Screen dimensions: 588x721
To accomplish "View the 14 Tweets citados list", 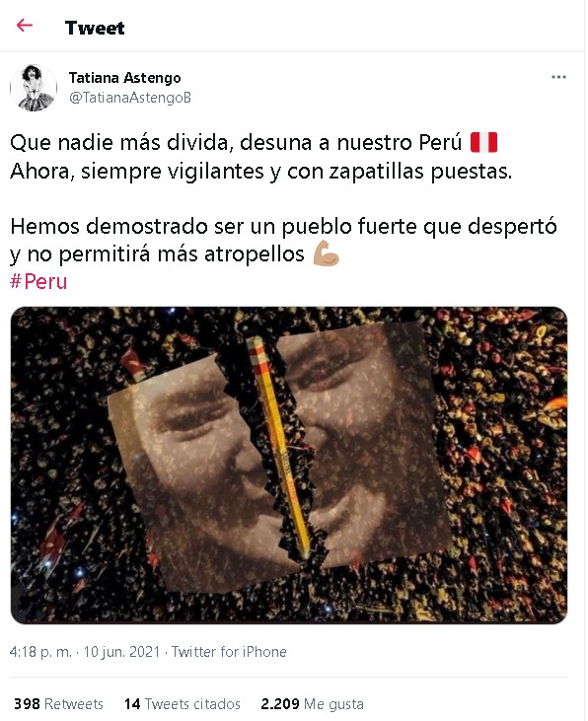I will click(183, 704).
